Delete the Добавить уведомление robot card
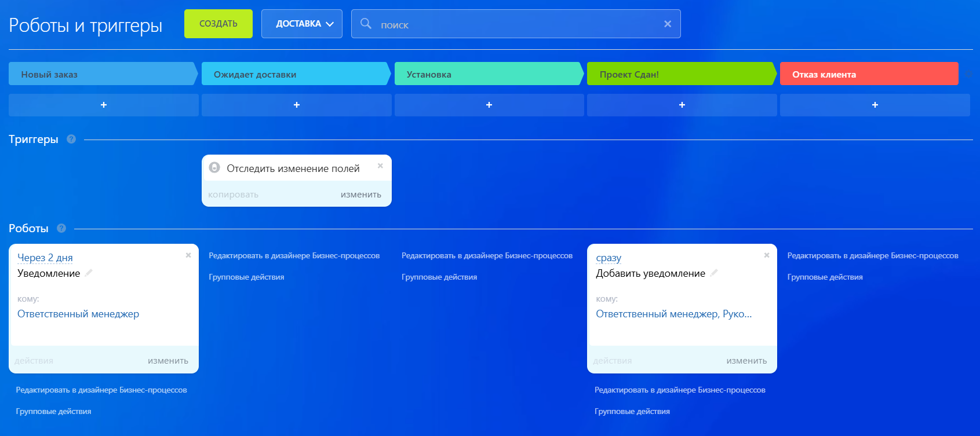 767,255
